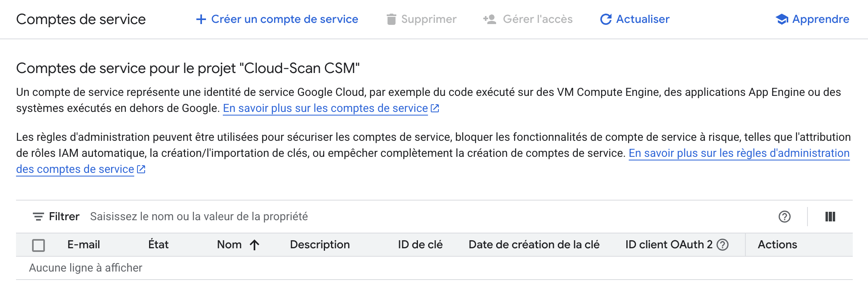Screen dimensions: 868x292
Task: Toggle the select-all checkbox in table header
Action: point(38,245)
